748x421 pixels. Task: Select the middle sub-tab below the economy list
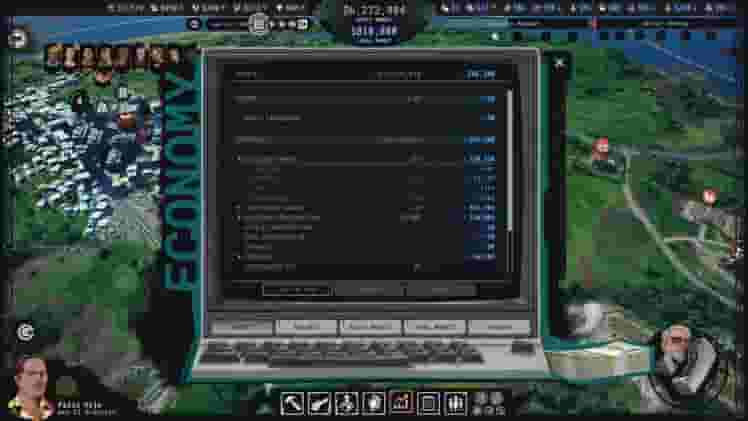click(x=371, y=290)
